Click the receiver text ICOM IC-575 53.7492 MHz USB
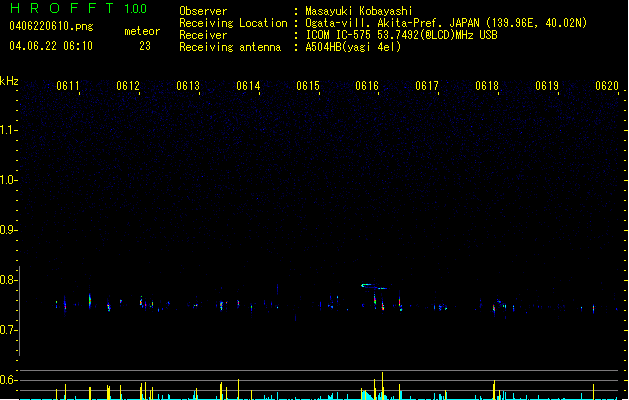Image resolution: width=629 pixels, height=400 pixels. 402,35
